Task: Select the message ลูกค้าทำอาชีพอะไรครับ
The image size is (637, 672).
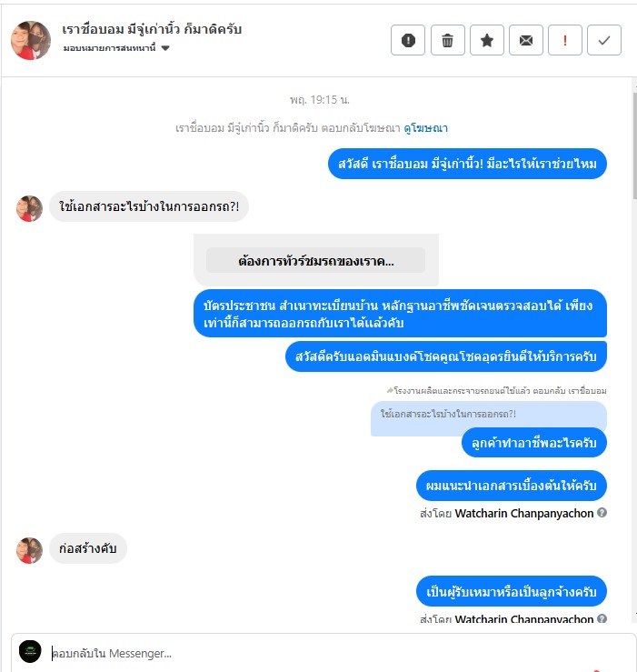Action: tap(533, 442)
